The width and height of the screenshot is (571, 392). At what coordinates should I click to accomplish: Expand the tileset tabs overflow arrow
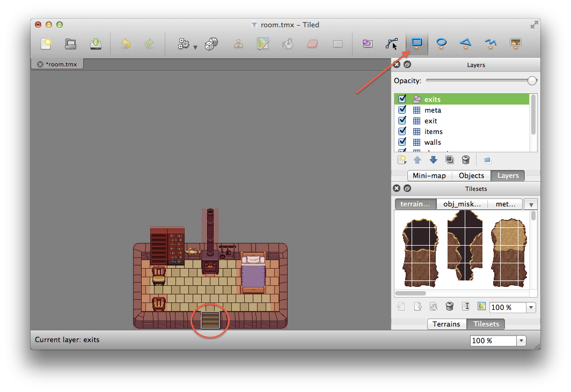[531, 204]
